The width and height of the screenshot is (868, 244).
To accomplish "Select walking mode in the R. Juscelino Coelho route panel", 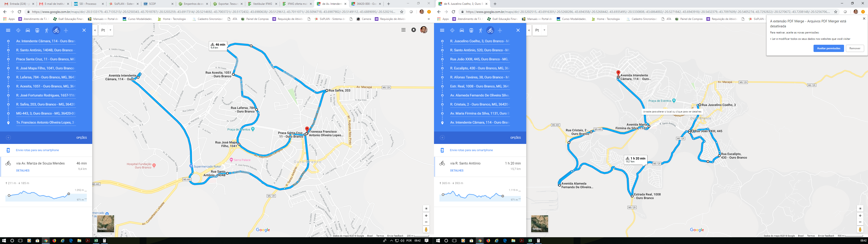I will point(481,30).
